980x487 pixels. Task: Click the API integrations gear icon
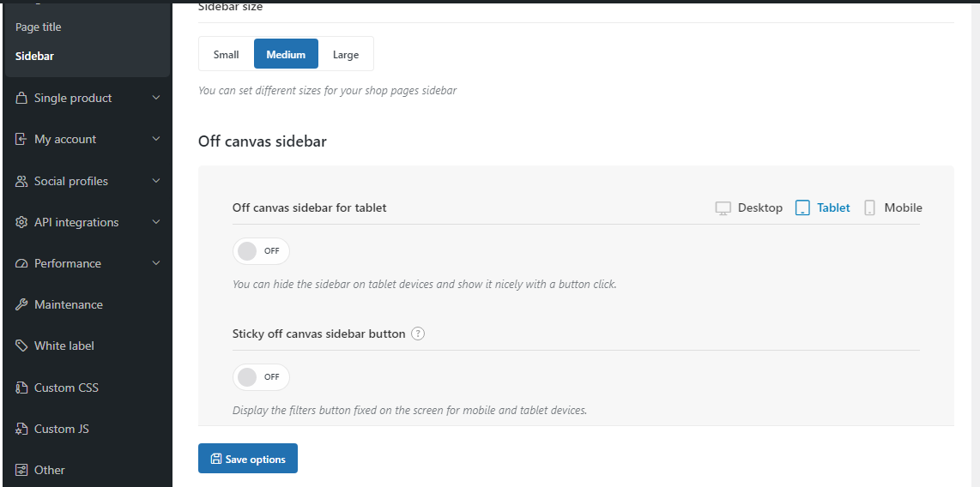pyautogui.click(x=21, y=222)
